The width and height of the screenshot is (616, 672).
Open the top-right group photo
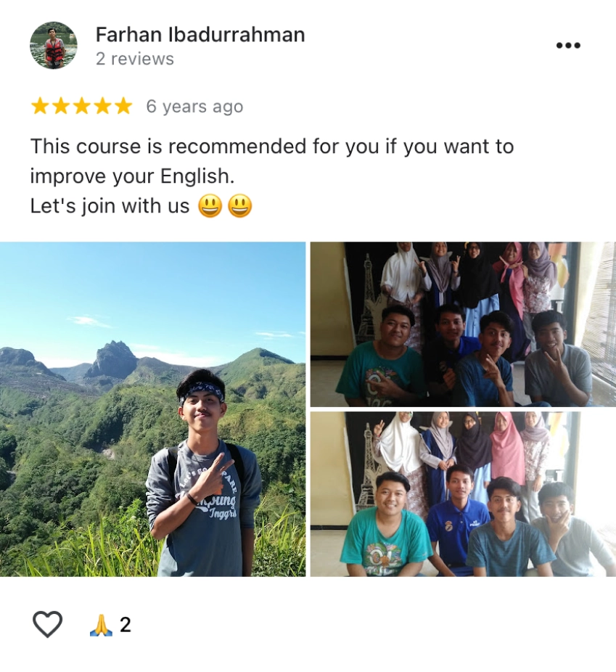(x=463, y=324)
